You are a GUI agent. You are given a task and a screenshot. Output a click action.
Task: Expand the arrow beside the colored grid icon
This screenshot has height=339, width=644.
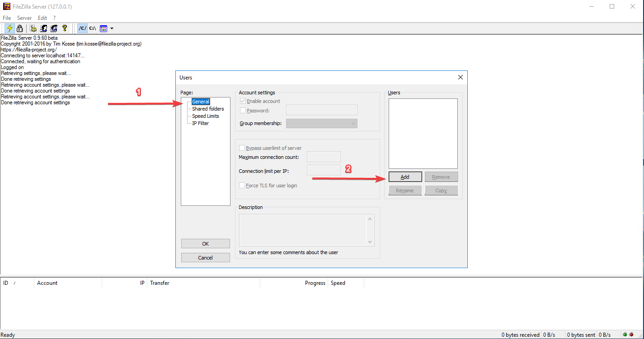point(112,28)
